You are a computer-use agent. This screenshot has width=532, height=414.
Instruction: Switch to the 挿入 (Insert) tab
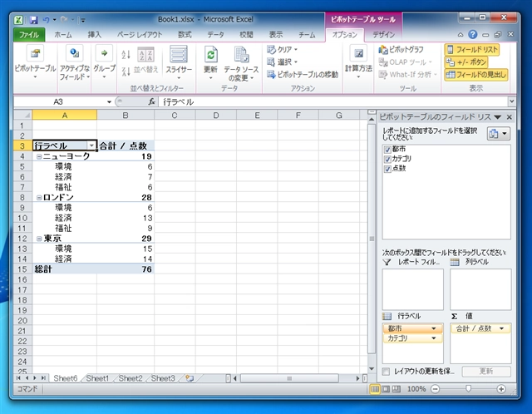95,35
